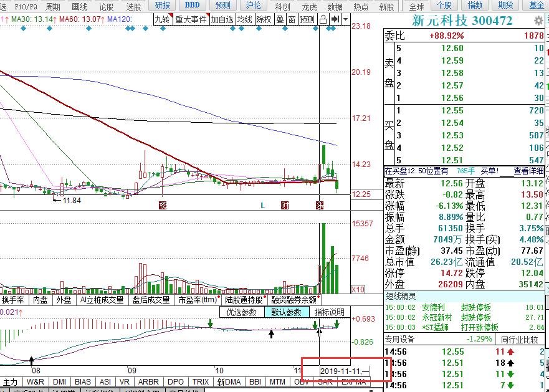The image size is (549, 392).
Task: Select the 融资融券余额 tab
Action: click(x=294, y=300)
